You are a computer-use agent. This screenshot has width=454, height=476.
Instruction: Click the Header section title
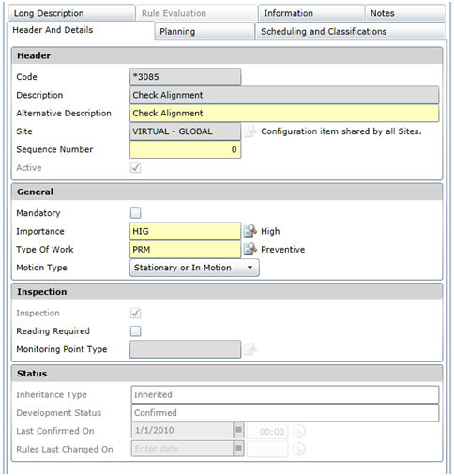coord(34,55)
